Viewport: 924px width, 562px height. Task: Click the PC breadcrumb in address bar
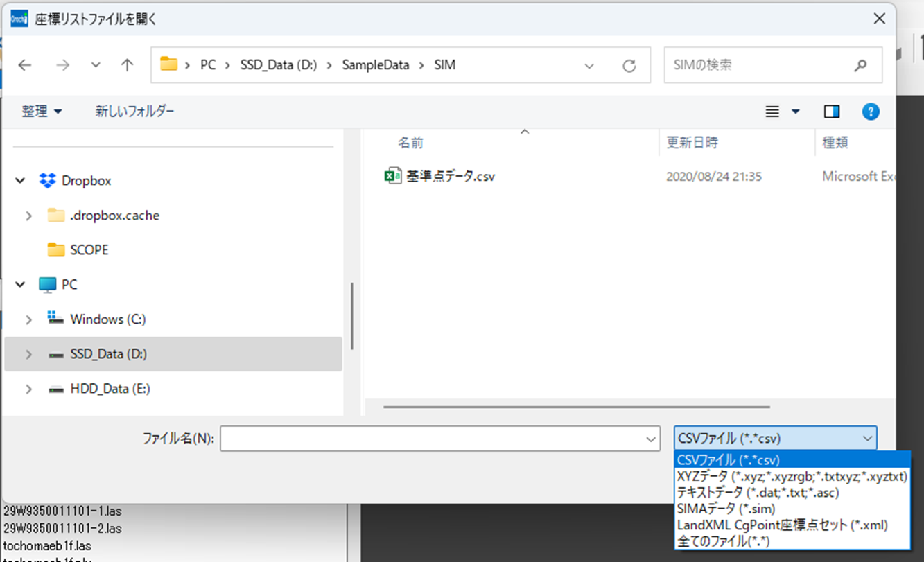coord(208,65)
